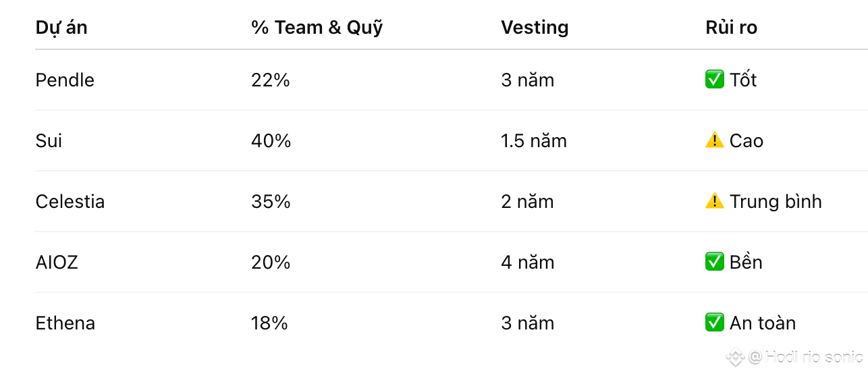The image size is (868, 374).
Task: Click the watermark username text
Action: click(813, 357)
